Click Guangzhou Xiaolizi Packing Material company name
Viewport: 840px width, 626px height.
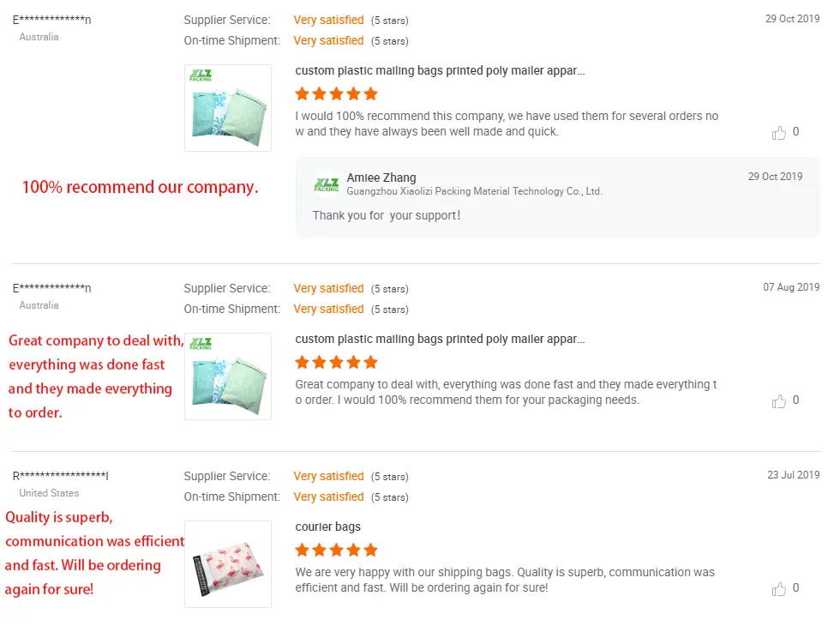tap(474, 192)
